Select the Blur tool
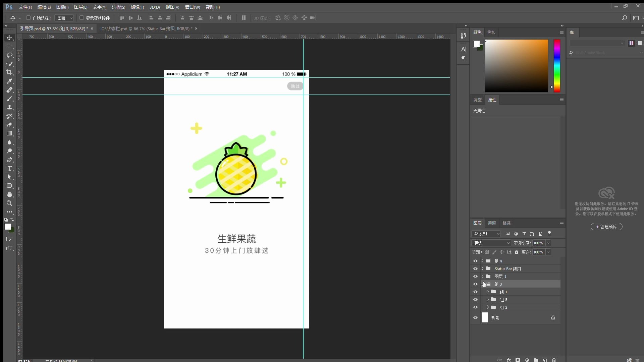 (9, 142)
